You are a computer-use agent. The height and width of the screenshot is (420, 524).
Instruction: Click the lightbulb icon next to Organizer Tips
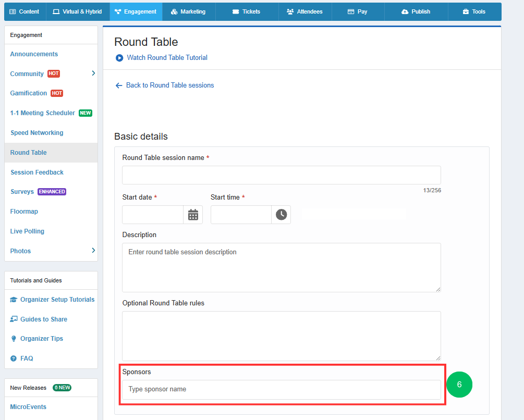[x=14, y=339]
